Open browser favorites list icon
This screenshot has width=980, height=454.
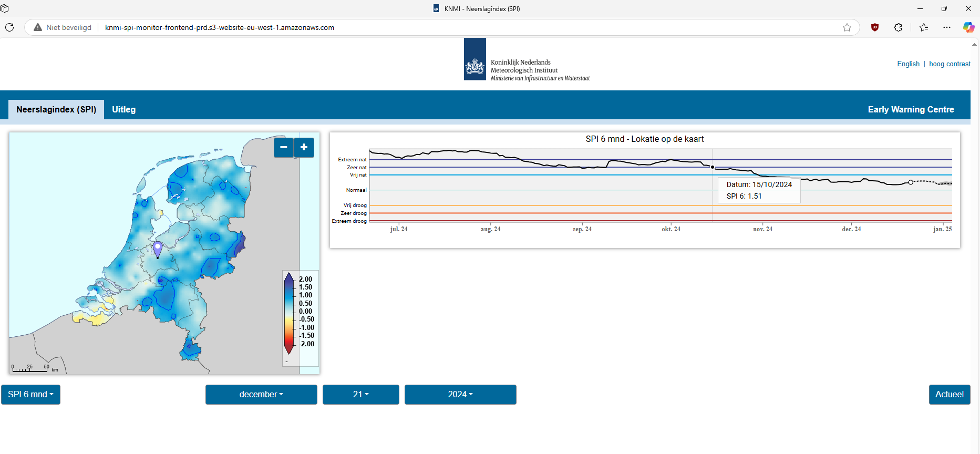pyautogui.click(x=924, y=27)
